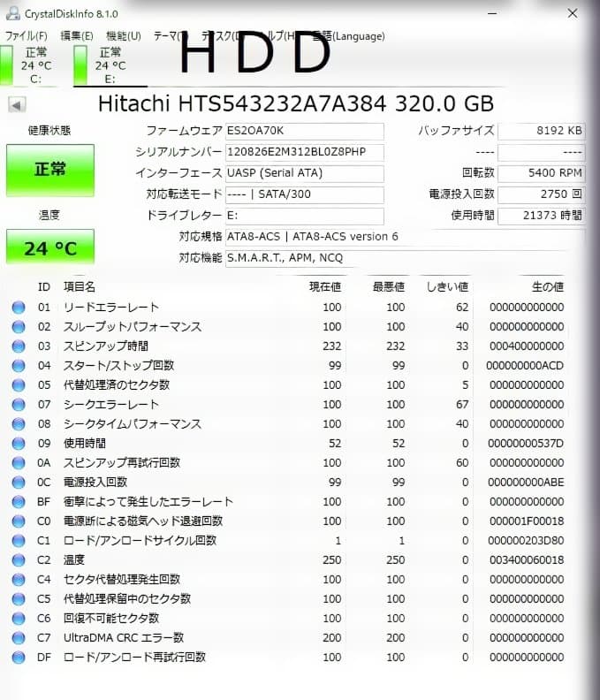Click status dot for C6 回復不可能セクタ数

19,619
